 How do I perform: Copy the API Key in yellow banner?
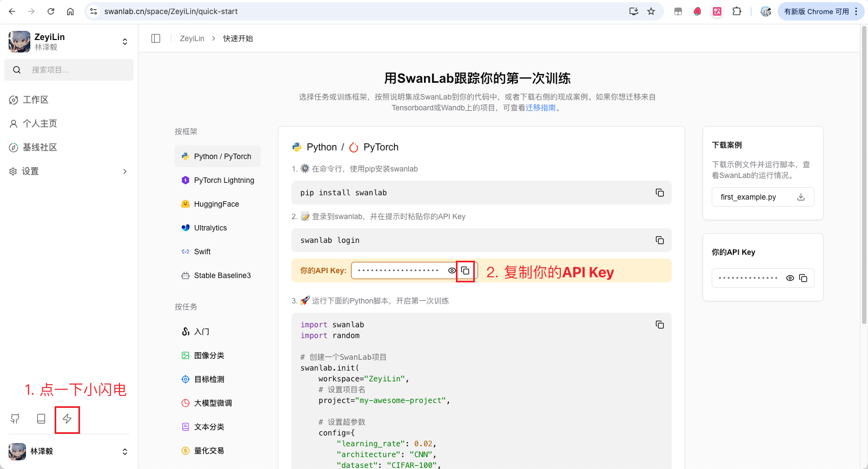pos(465,270)
